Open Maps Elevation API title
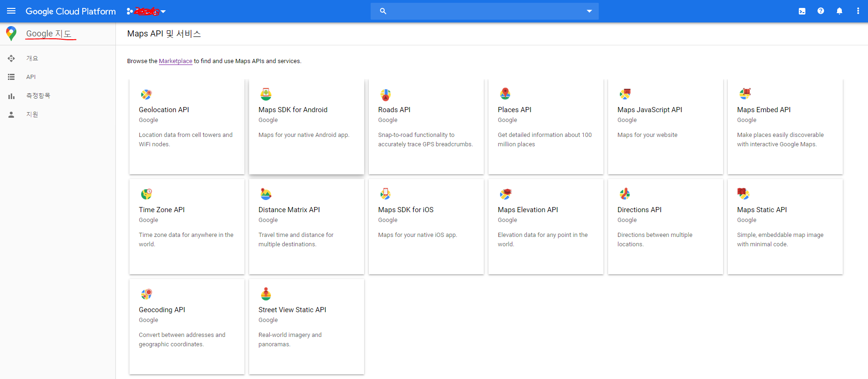 coord(528,210)
